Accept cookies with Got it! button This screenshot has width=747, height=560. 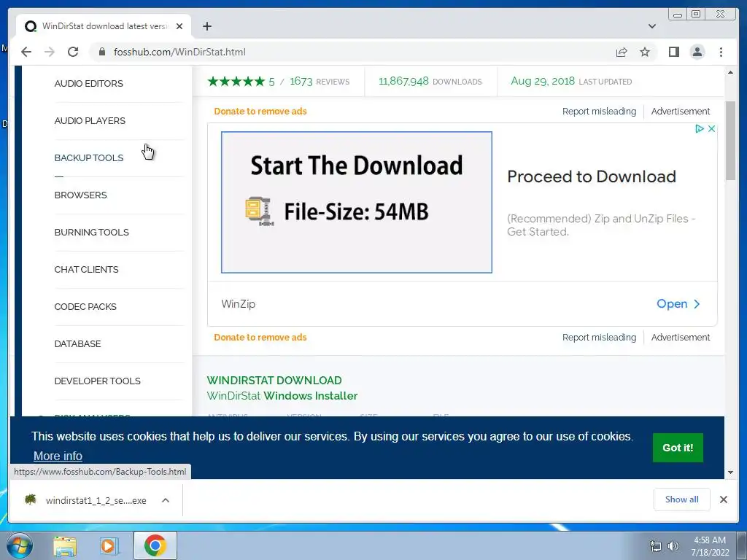(678, 448)
